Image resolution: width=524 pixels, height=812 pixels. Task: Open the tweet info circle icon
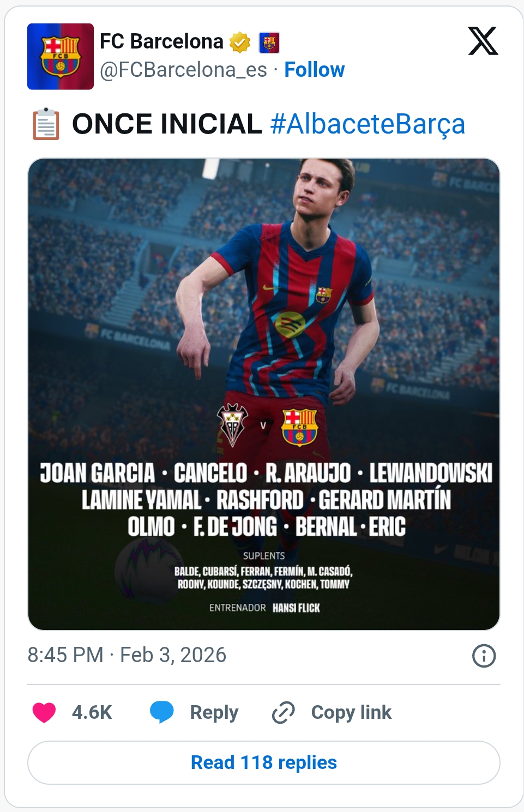484,656
